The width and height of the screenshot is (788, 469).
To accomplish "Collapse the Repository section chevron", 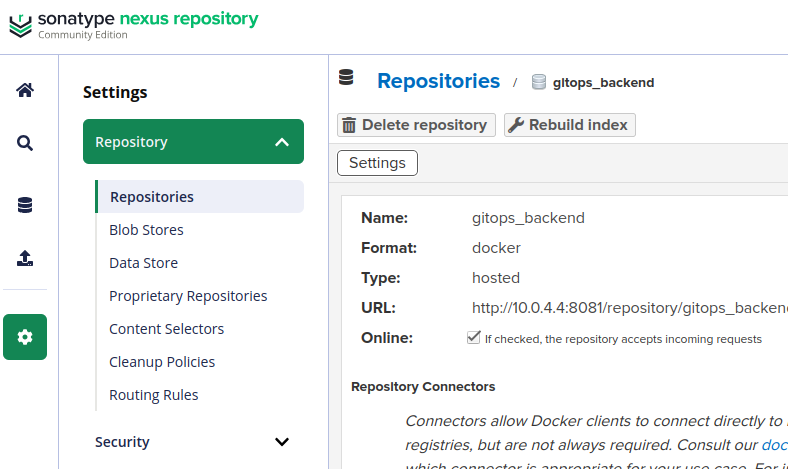I will [x=282, y=142].
